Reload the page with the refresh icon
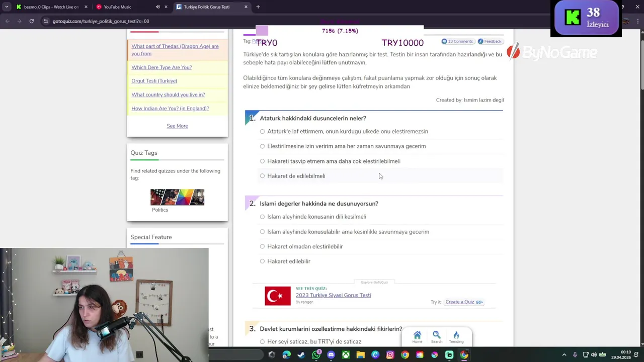 point(31,21)
